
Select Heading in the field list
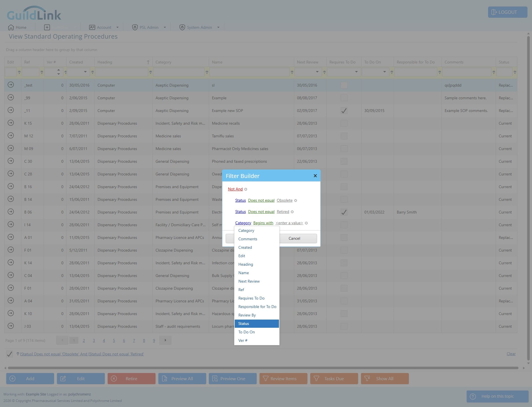click(257, 264)
